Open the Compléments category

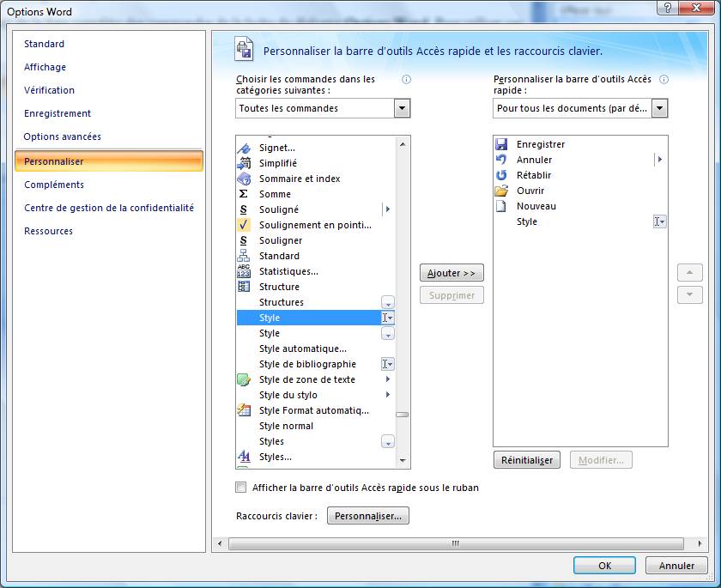coord(54,185)
